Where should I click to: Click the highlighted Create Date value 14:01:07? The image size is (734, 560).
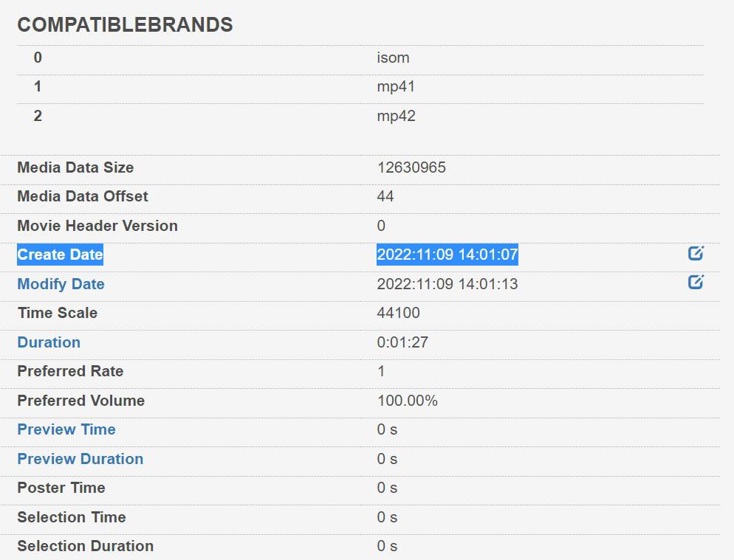[447, 255]
